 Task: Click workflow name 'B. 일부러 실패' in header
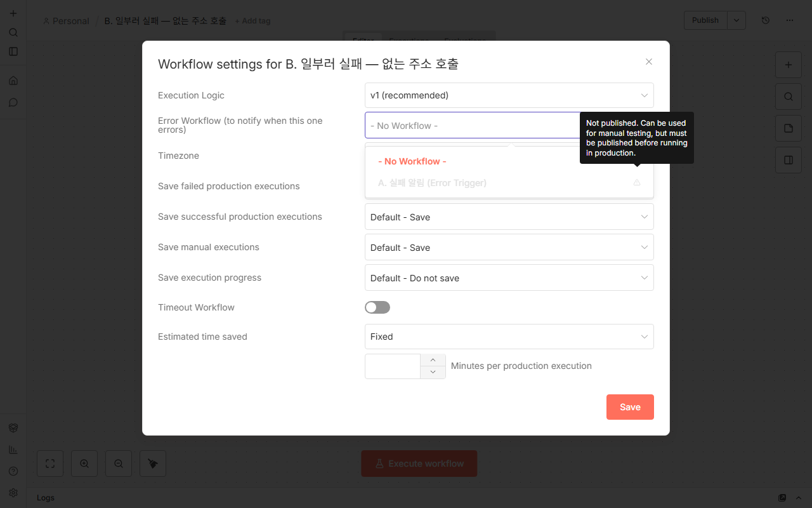coord(165,20)
